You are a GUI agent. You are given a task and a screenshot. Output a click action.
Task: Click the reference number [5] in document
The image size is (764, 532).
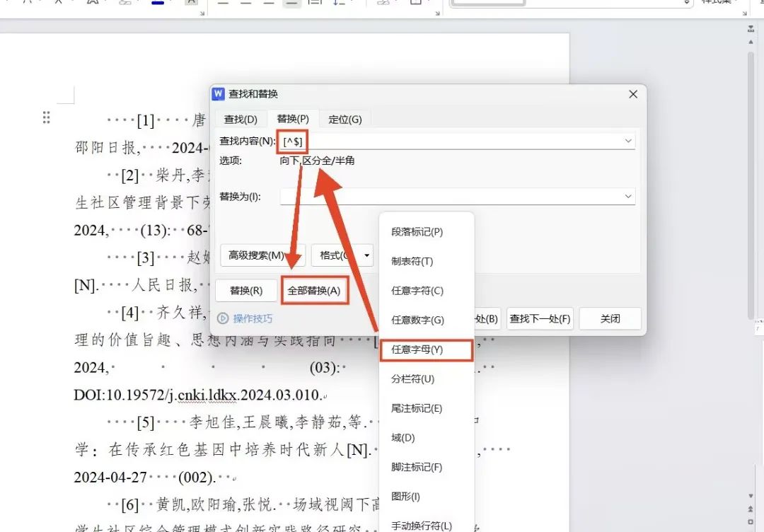point(146,422)
